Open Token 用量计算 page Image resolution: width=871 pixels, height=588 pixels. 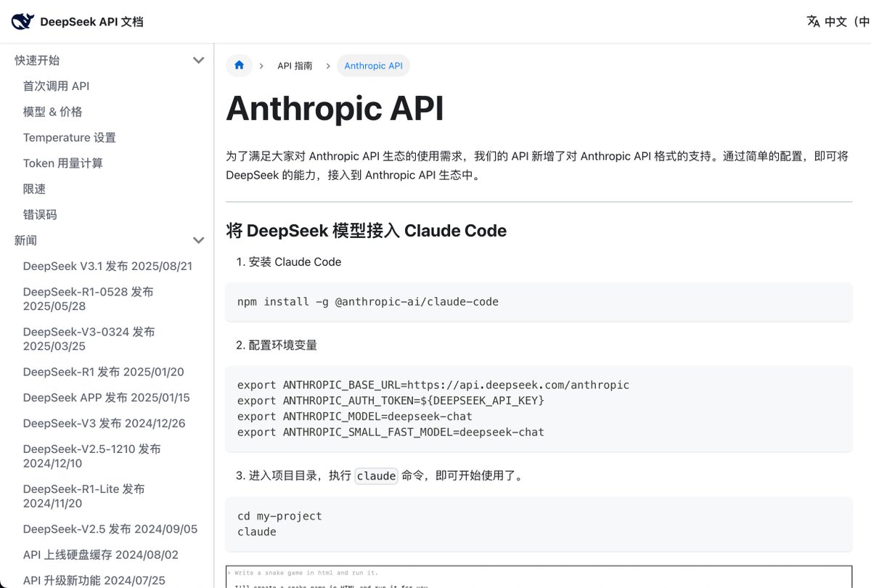[62, 163]
